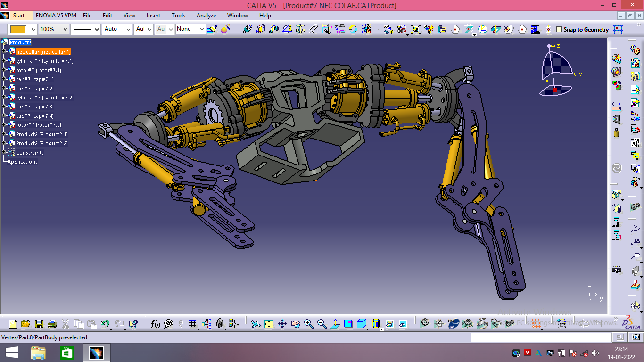The width and height of the screenshot is (644, 362).
Task: Click the Fit All In icon
Action: pyautogui.click(x=269, y=324)
